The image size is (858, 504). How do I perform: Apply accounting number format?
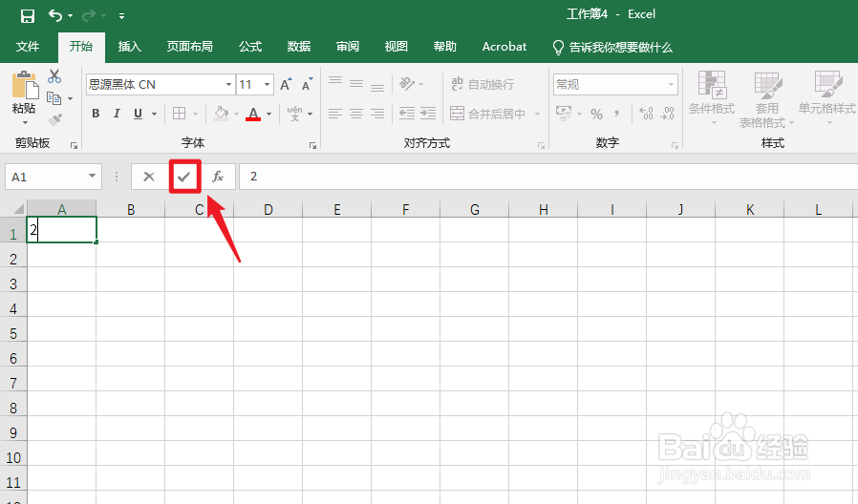(x=564, y=114)
